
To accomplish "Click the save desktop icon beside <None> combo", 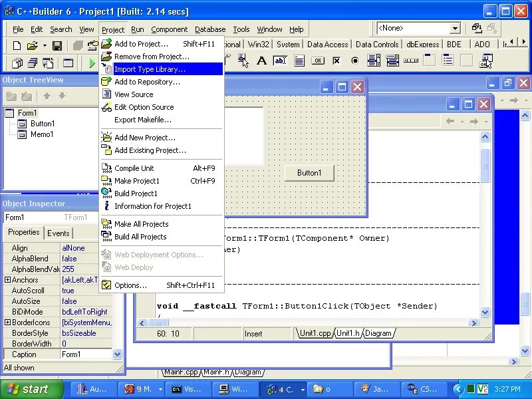I will tap(477, 29).
